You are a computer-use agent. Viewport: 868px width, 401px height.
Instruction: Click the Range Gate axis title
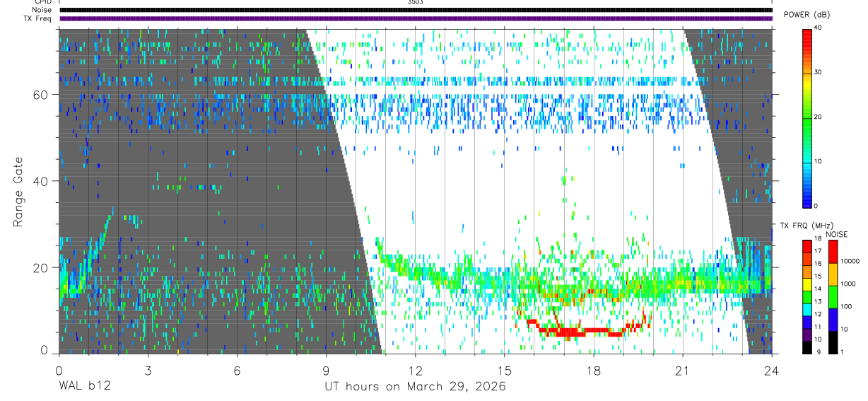point(18,192)
